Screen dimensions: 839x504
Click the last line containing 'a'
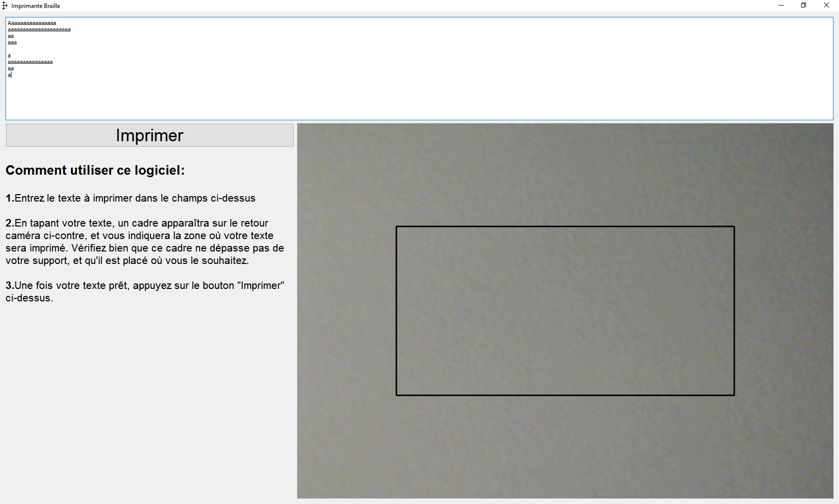[9, 75]
